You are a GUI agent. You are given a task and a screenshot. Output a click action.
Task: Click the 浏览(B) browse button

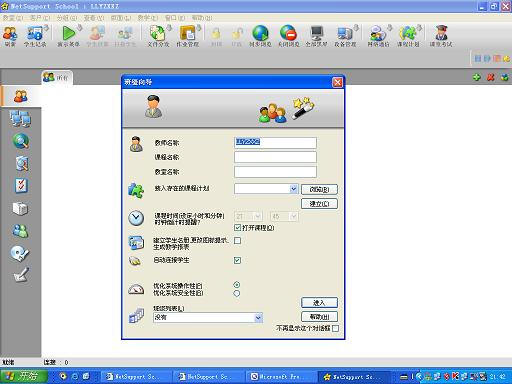pyautogui.click(x=319, y=189)
